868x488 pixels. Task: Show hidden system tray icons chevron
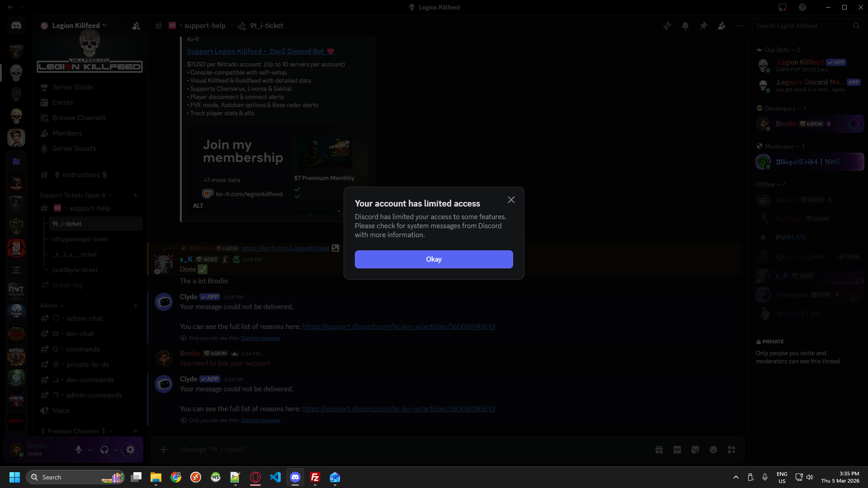point(736,477)
